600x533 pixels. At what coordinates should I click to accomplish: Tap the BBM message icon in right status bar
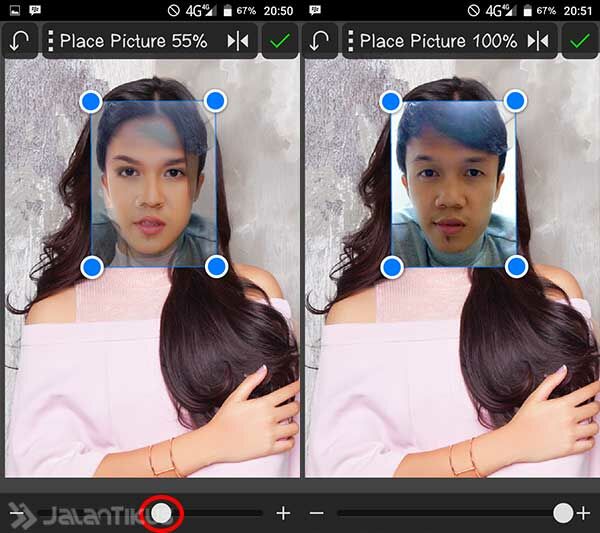(x=315, y=10)
